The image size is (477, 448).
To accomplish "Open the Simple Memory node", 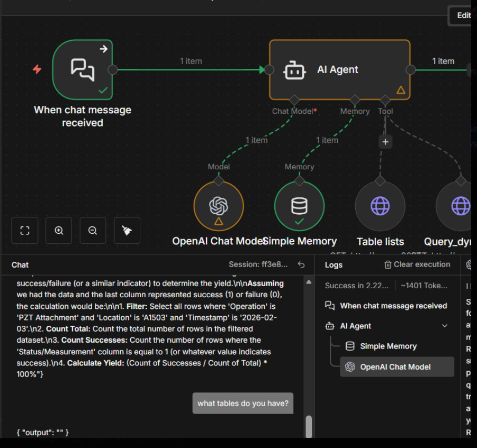I will pos(299,206).
